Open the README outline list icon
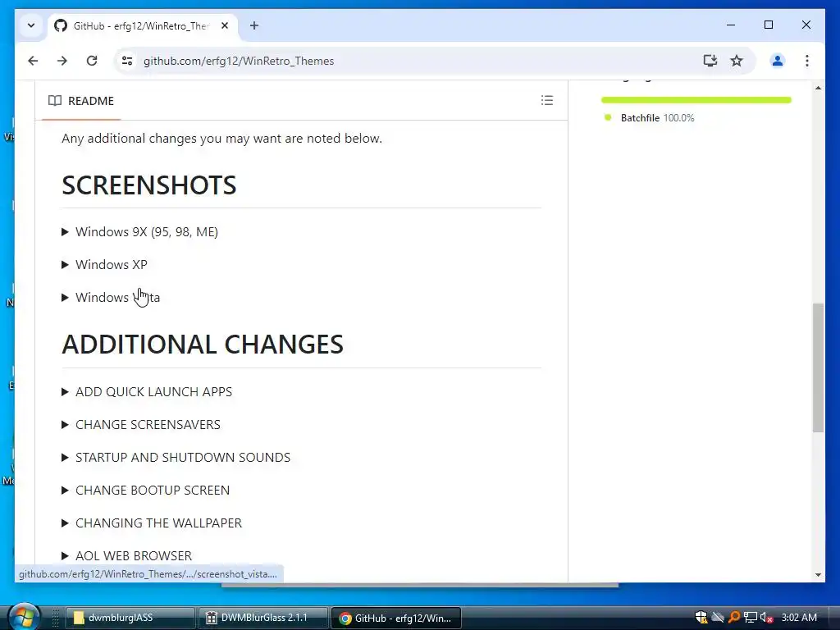This screenshot has width=840, height=630. click(547, 100)
